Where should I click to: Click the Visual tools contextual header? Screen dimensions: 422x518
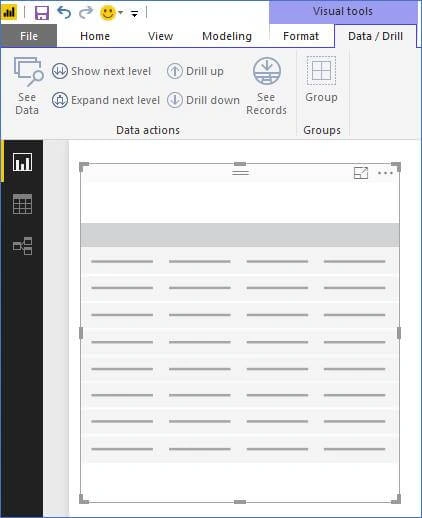coord(343,12)
